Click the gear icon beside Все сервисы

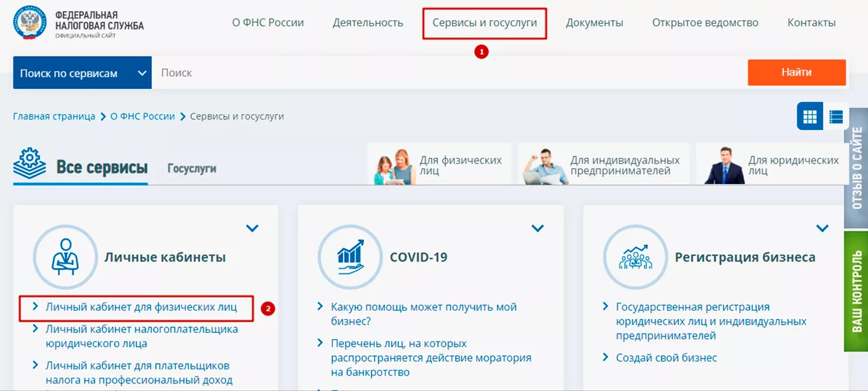30,164
